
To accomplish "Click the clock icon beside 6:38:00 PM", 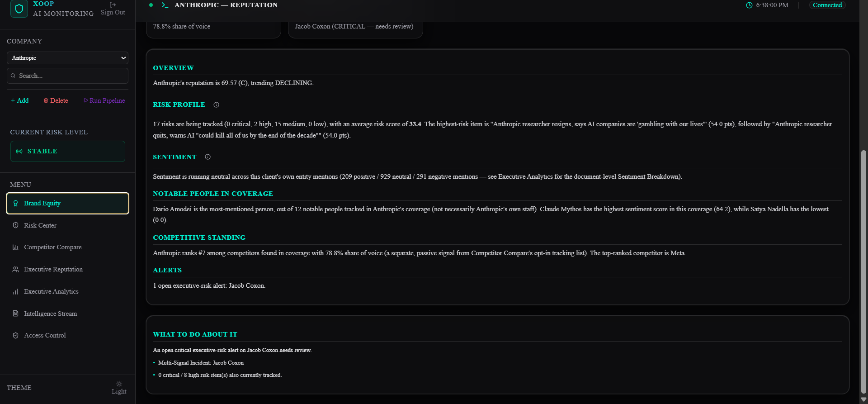I will [749, 5].
